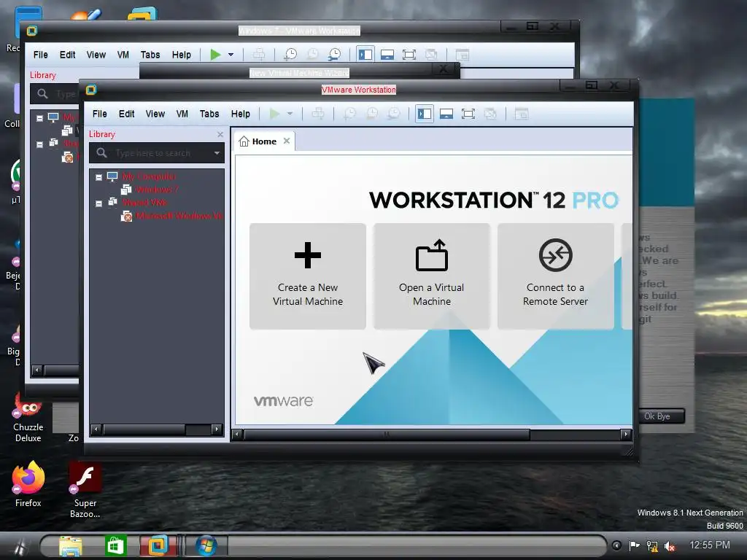The height and width of the screenshot is (560, 747).
Task: Click the Windows 7 orb icon on the taskbar
Action: pyautogui.click(x=206, y=545)
